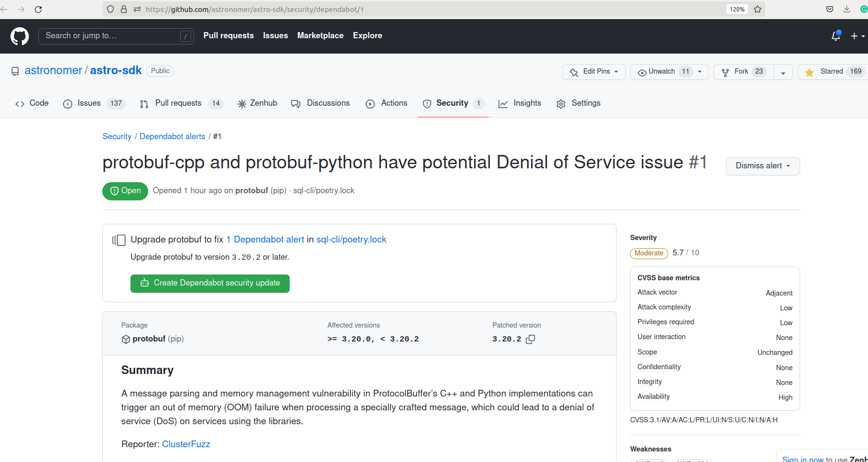Click the repository icon beside astronomer
Screen dimensions: 868x462
pyautogui.click(x=15, y=71)
